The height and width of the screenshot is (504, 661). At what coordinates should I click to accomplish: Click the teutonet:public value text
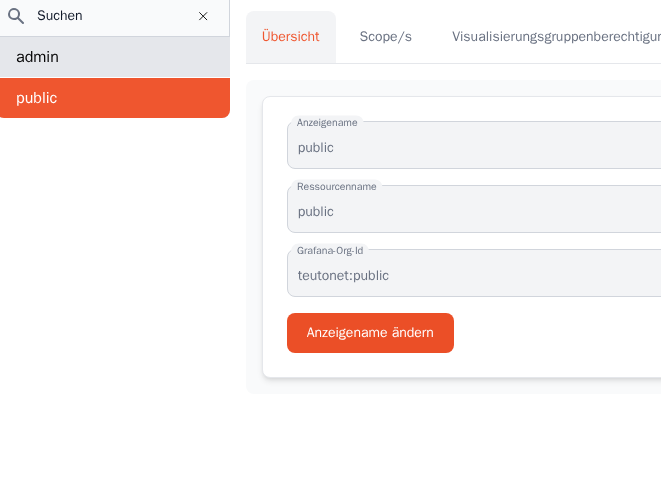343,276
